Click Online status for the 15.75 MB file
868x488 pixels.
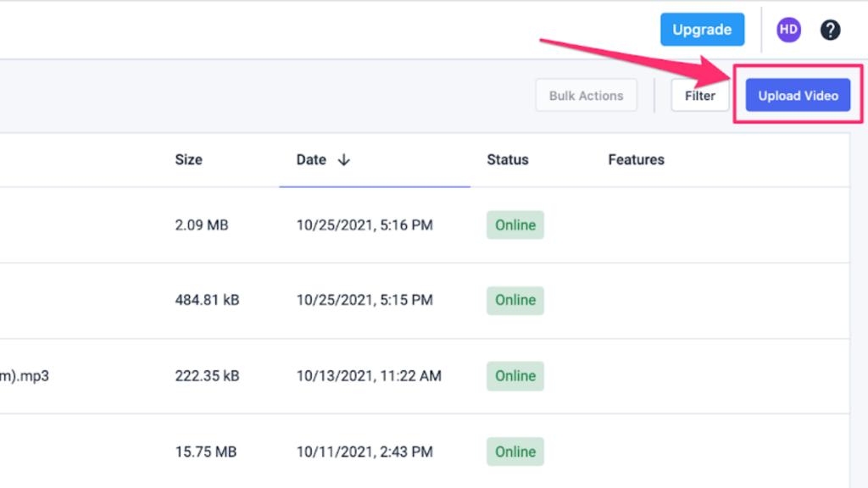pyautogui.click(x=515, y=452)
